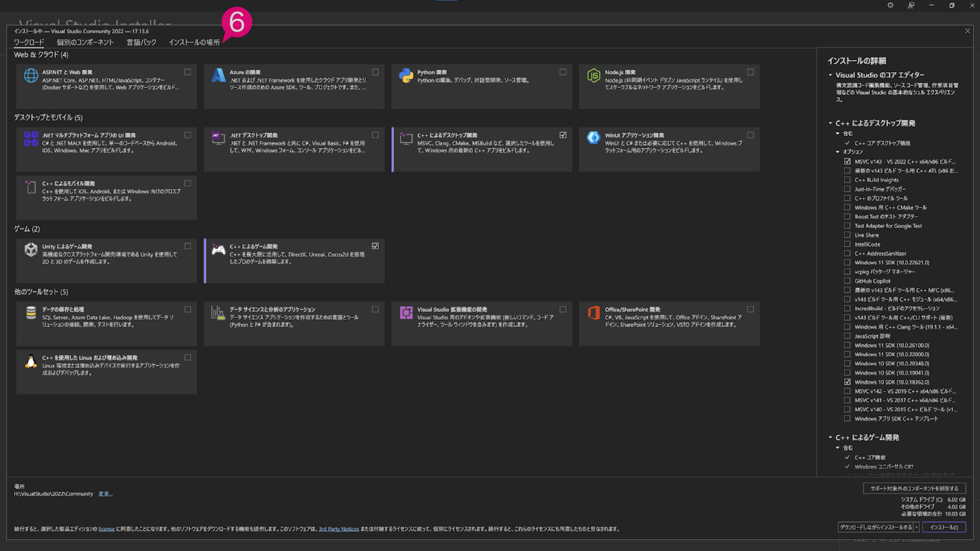Click the データ サイエンスと分析のアプリケーション icon
980x551 pixels.
[x=218, y=313]
